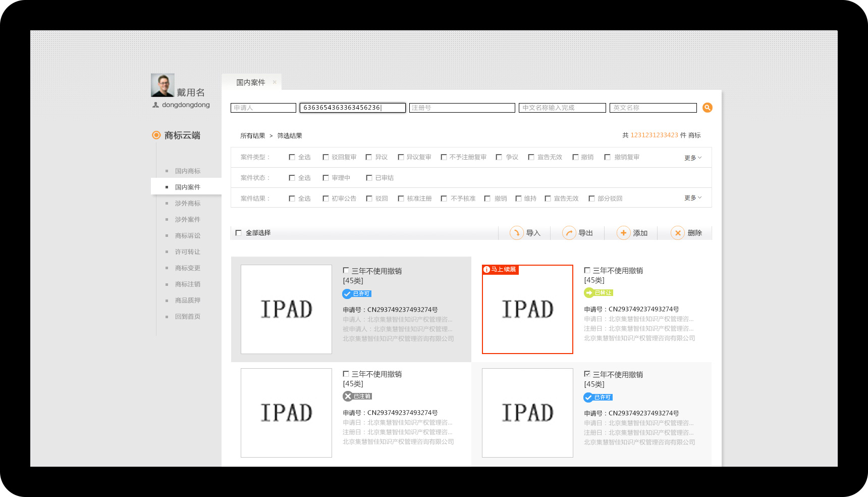
Task: Click the 所有结果 breadcrumb link
Action: [252, 136]
